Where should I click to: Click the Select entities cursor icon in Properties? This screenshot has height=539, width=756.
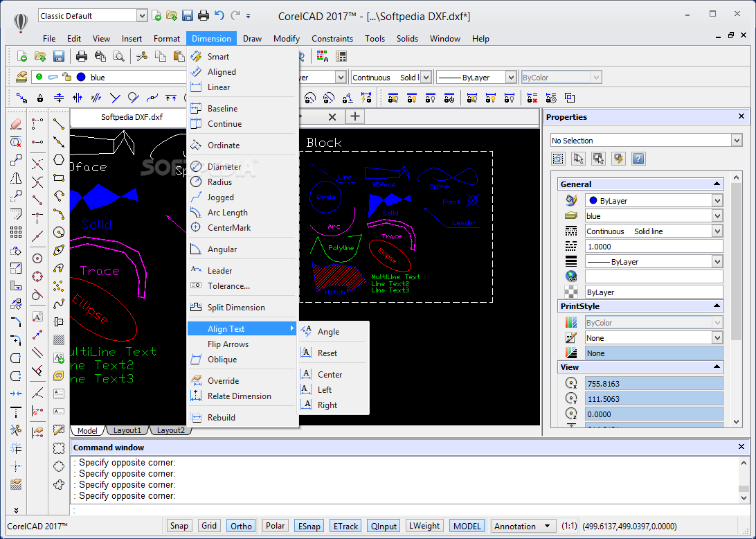click(x=578, y=159)
